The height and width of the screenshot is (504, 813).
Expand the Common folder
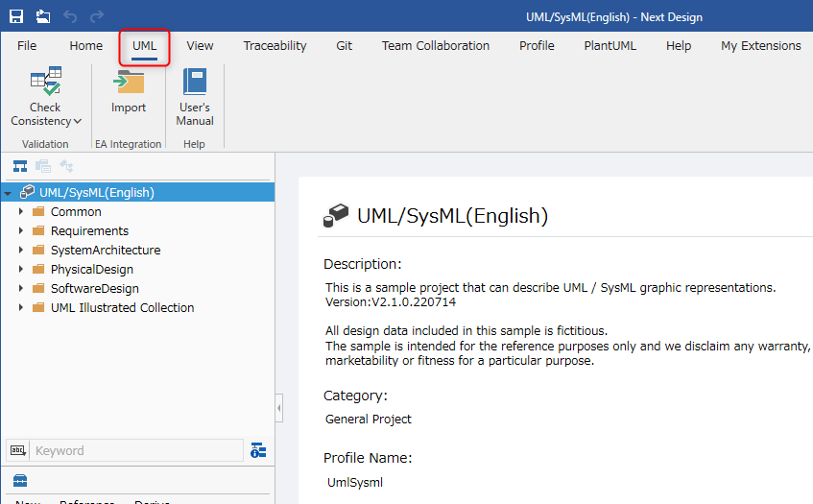tap(21, 211)
